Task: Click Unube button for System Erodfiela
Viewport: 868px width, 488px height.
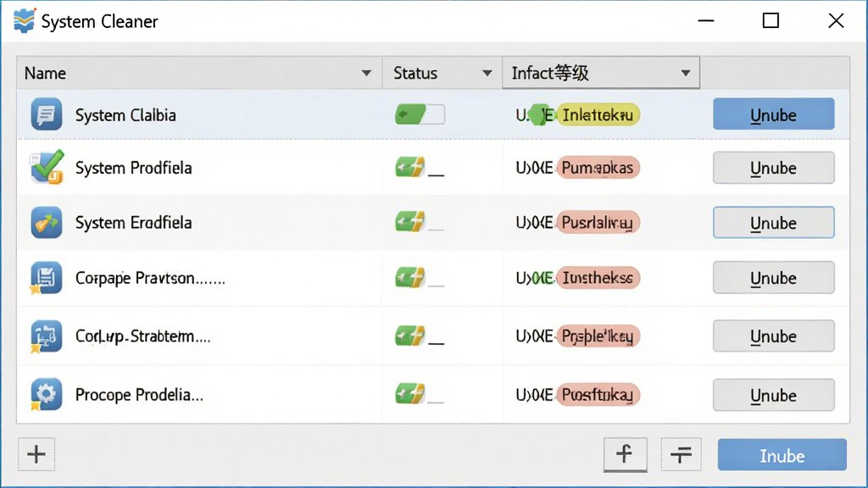Action: tap(773, 223)
